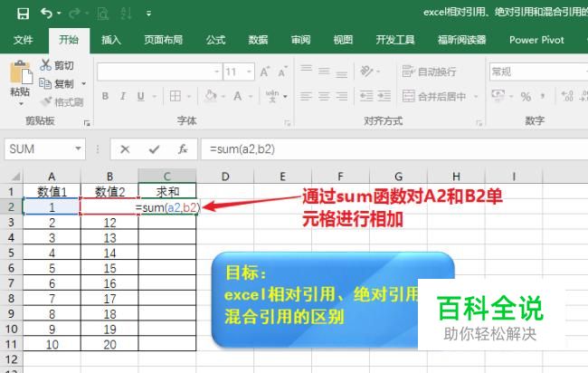Confirm the formula with the checkmark
588x373 pixels.
pyautogui.click(x=154, y=149)
